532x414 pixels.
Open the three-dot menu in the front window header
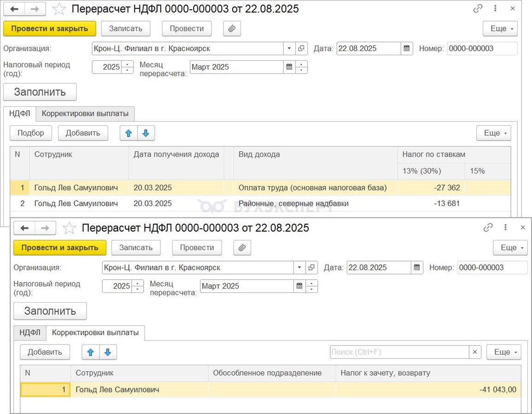click(x=506, y=227)
